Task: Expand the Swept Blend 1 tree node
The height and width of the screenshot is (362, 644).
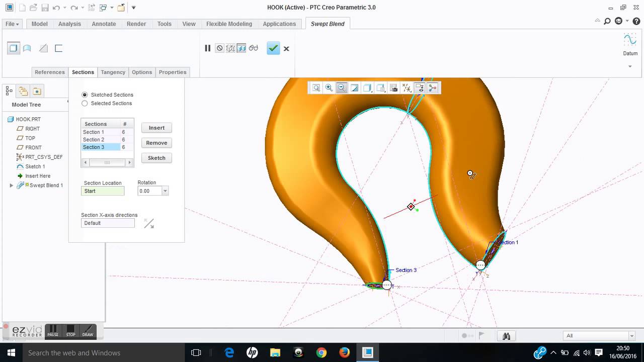Action: click(12, 186)
